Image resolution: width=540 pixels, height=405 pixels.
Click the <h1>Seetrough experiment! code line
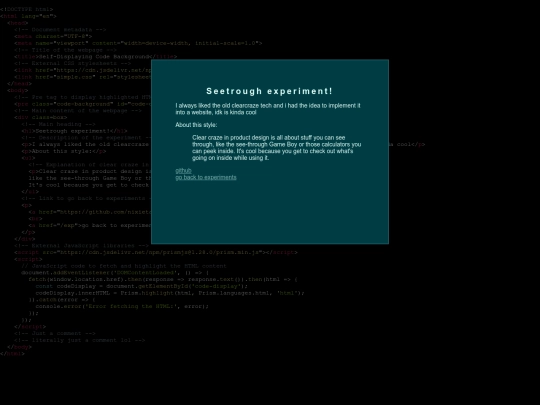(x=74, y=131)
